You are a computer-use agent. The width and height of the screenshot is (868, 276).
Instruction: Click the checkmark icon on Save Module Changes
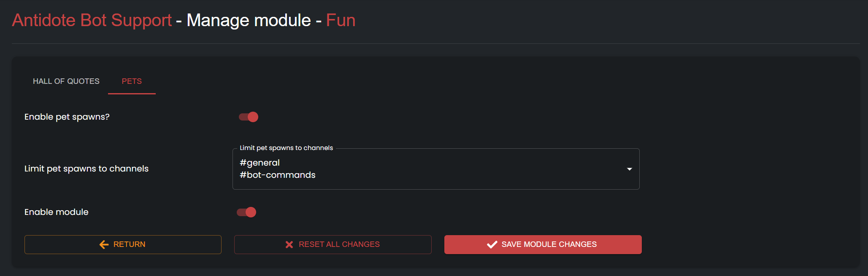pyautogui.click(x=492, y=244)
